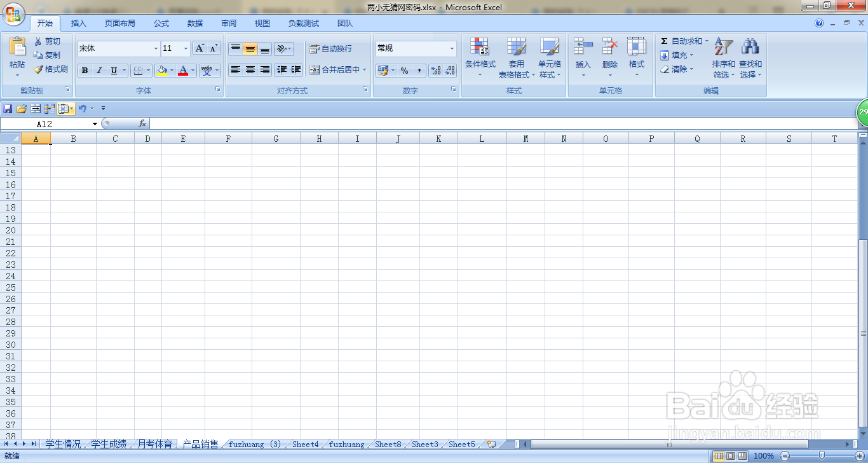The width and height of the screenshot is (868, 463).
Task: Align text right
Action: tap(265, 70)
